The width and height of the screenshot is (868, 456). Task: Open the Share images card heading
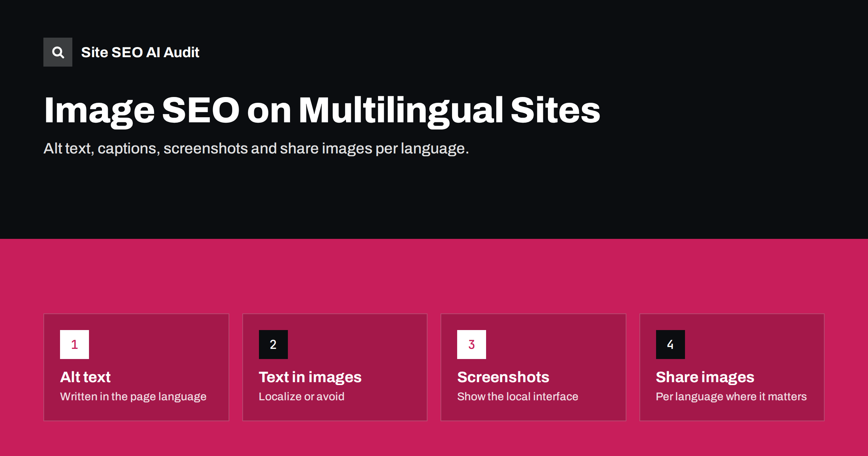(x=705, y=377)
